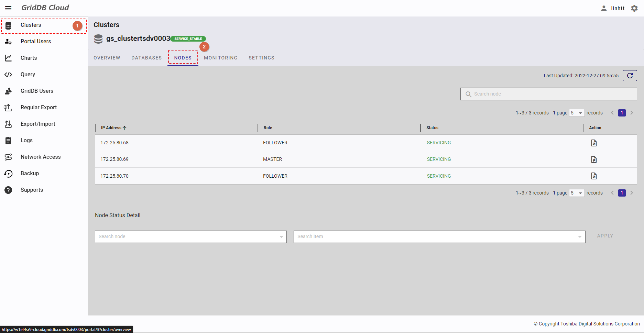
Task: Go to next page in bottom pagination
Action: pyautogui.click(x=632, y=193)
